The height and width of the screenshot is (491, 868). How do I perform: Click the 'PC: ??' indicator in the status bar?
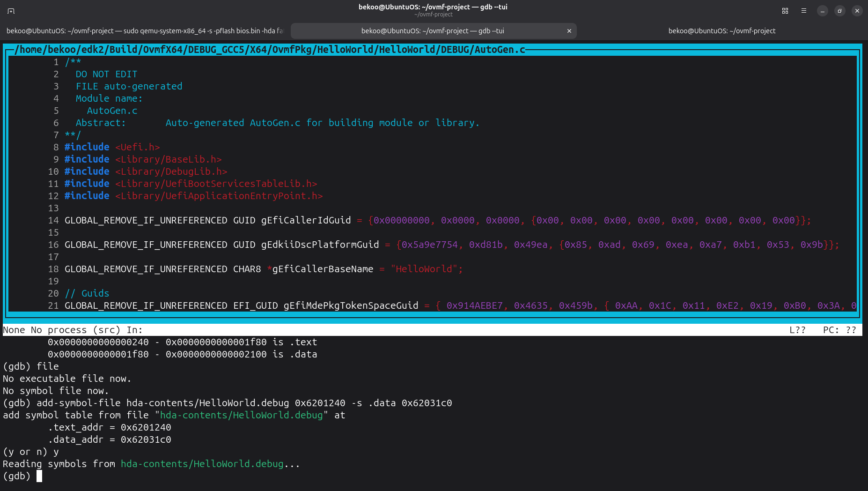[x=839, y=330]
